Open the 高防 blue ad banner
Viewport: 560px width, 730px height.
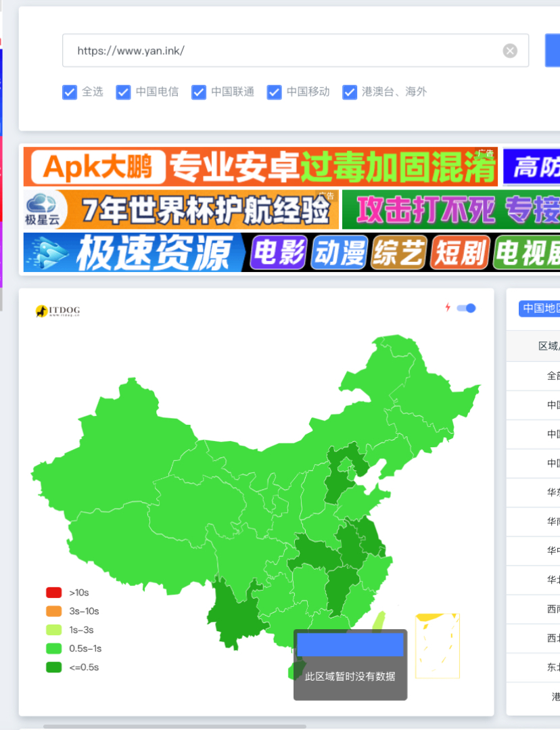click(532, 166)
